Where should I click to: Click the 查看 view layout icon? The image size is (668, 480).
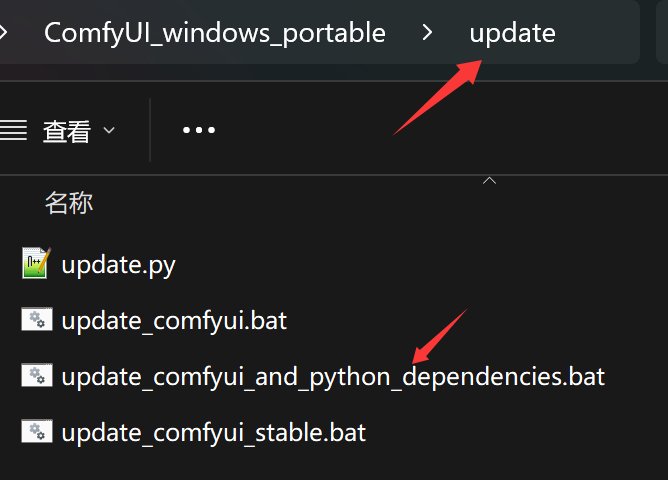pyautogui.click(x=13, y=130)
